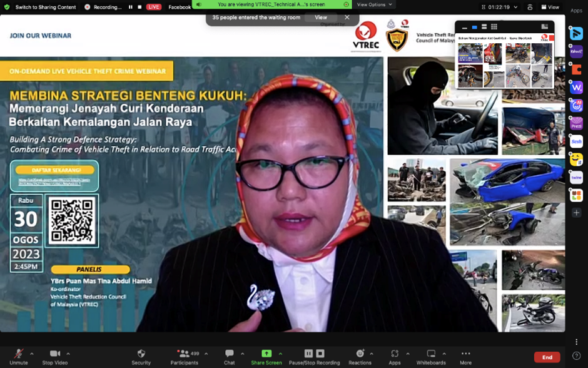
Task: Expand the arrow next to Share Screen
Action: point(280,354)
